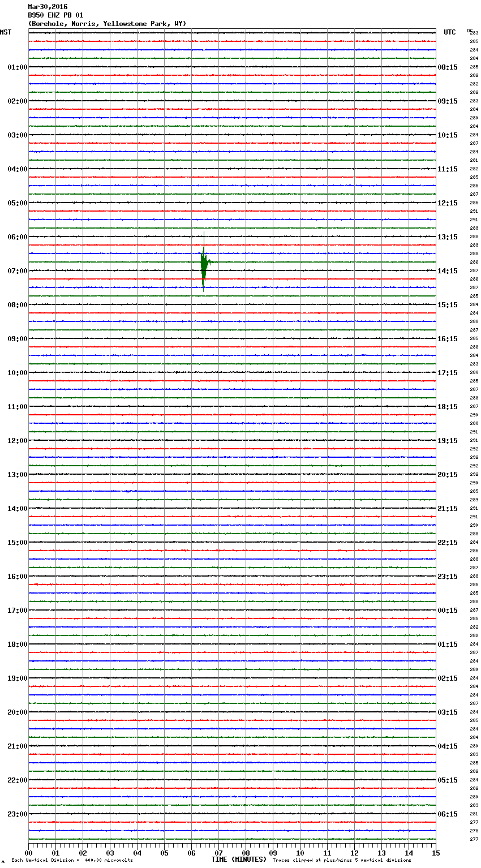Select the 23:00 MST time label

click(x=17, y=814)
